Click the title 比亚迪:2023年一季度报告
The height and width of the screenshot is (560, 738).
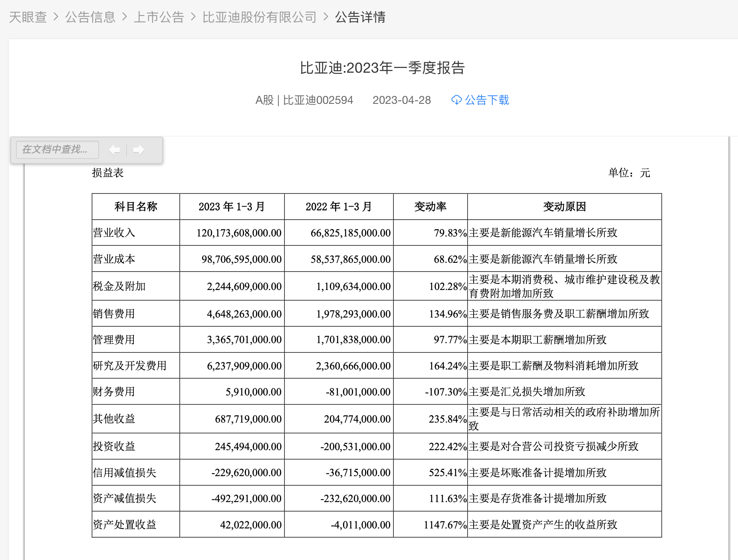click(x=382, y=68)
